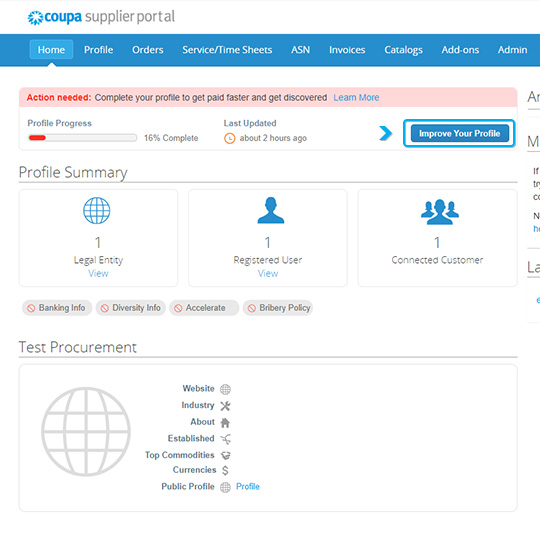Click the Top Commodities label

[179, 455]
